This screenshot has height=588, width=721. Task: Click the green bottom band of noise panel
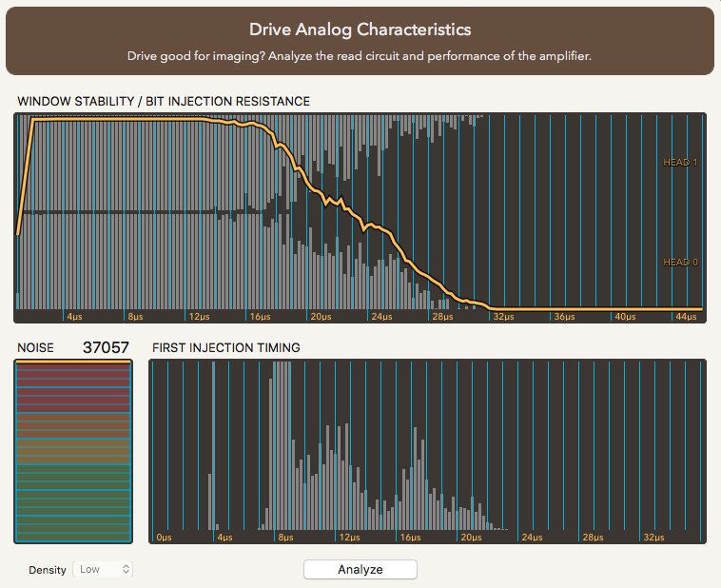point(73,528)
